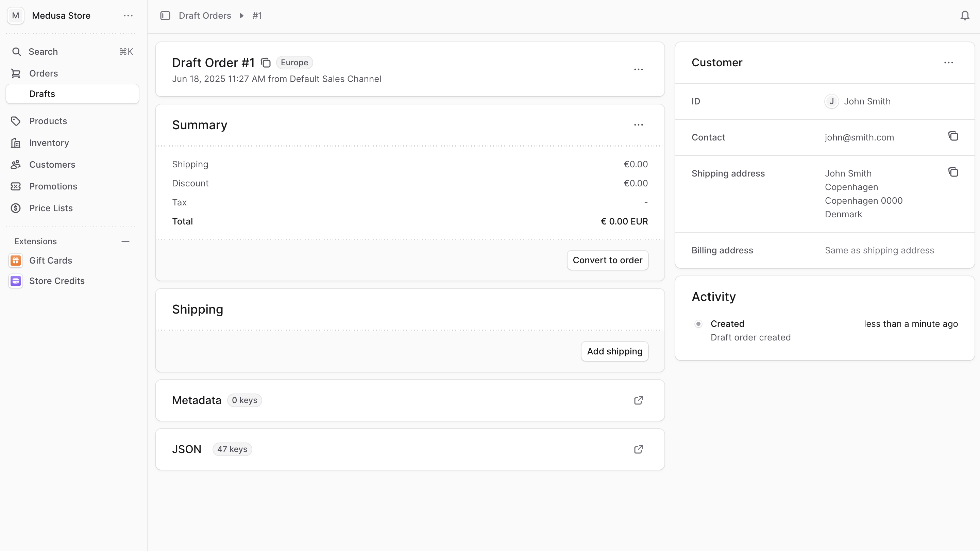Screen dimensions: 980x551
Task: Open the notification bell
Action: (x=964, y=16)
